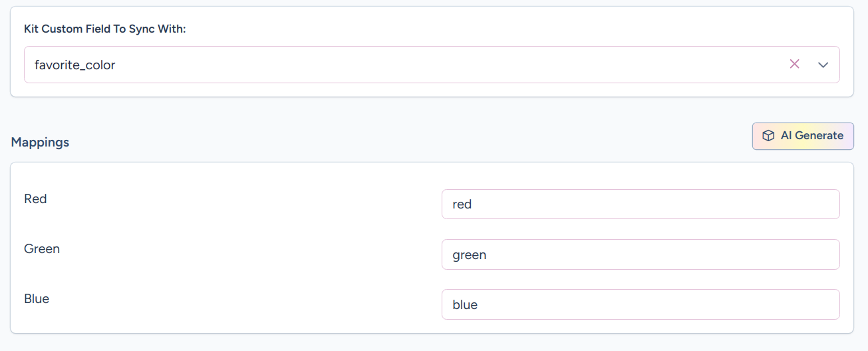This screenshot has height=351, width=868.
Task: Open the Kit custom field combo box
Action: (399, 65)
